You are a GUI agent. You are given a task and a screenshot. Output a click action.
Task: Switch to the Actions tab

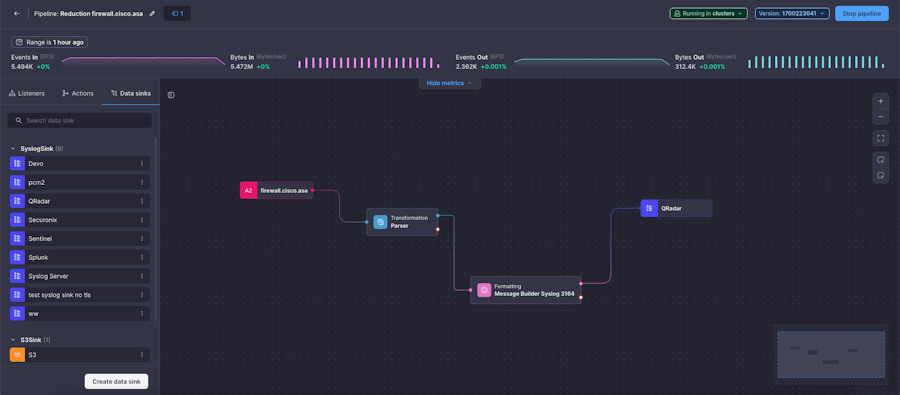click(x=77, y=93)
